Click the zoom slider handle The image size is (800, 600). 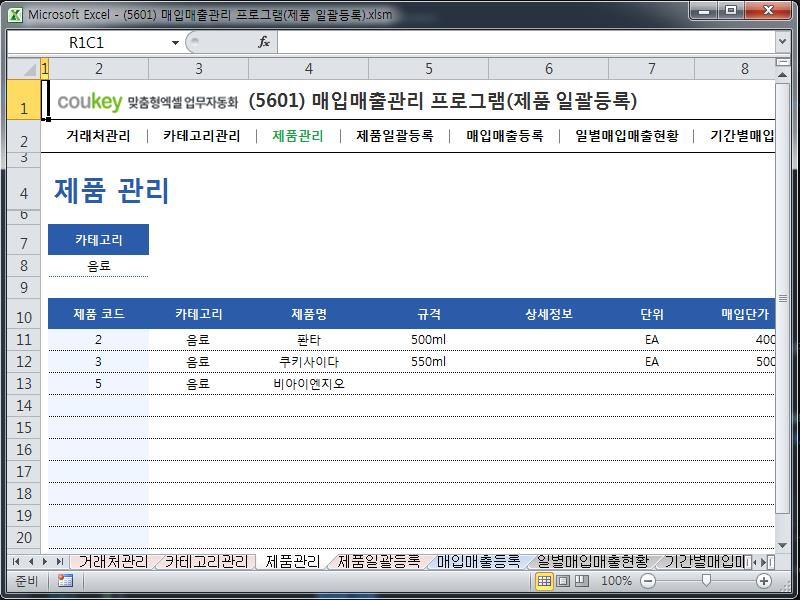[x=706, y=581]
